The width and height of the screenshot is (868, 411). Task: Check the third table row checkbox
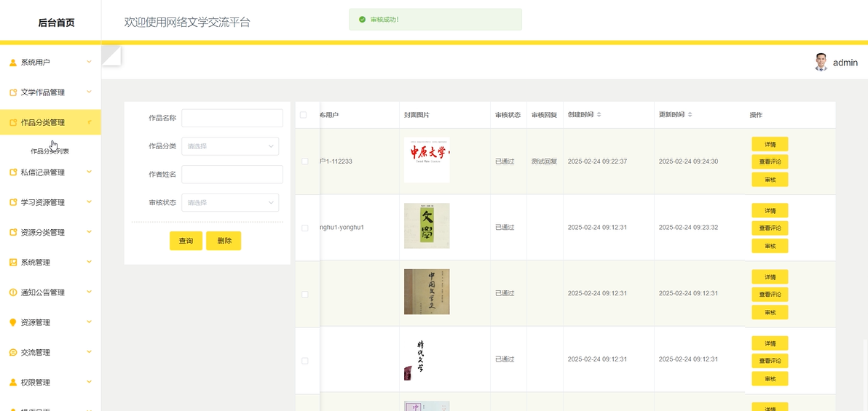(304, 295)
